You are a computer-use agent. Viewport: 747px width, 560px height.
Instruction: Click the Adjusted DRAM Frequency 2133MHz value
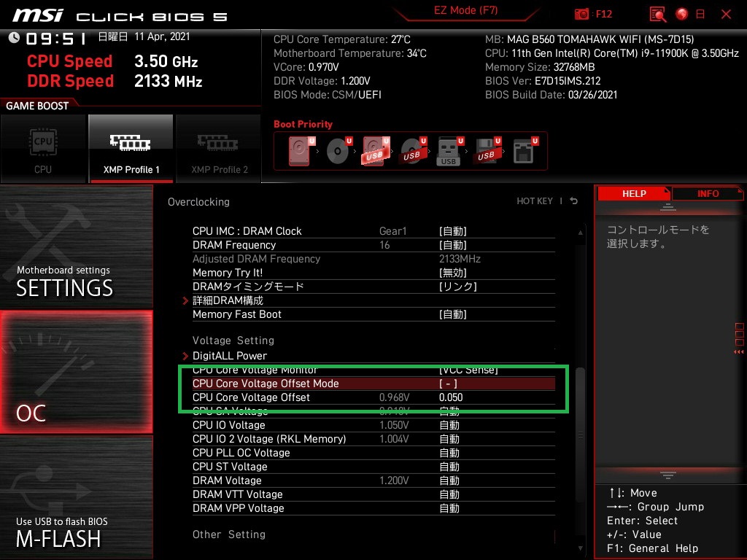[x=460, y=259]
